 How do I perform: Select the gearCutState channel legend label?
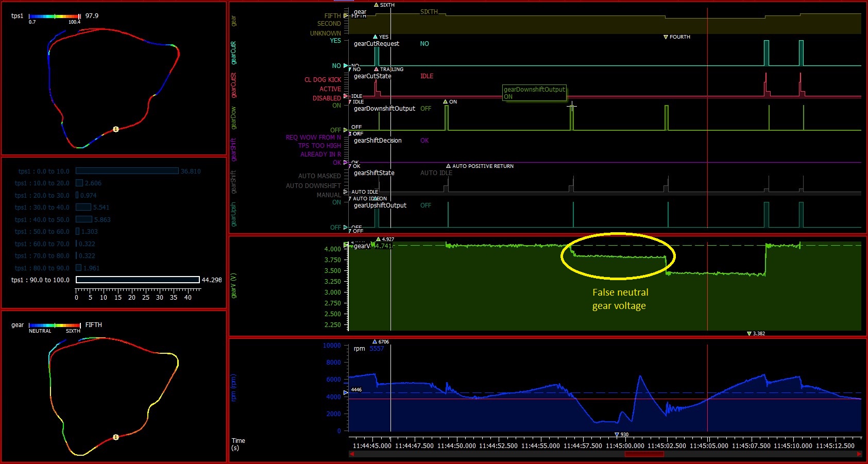pyautogui.click(x=372, y=76)
